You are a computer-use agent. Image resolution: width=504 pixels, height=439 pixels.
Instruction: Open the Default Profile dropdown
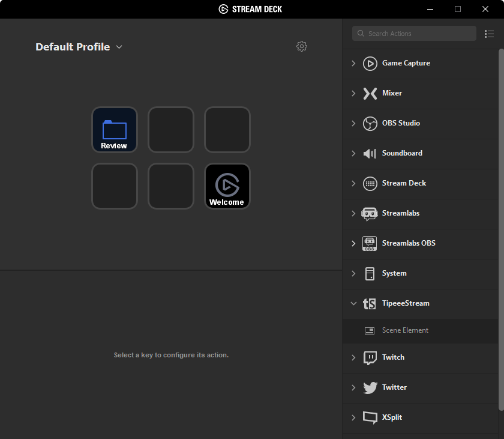click(119, 47)
